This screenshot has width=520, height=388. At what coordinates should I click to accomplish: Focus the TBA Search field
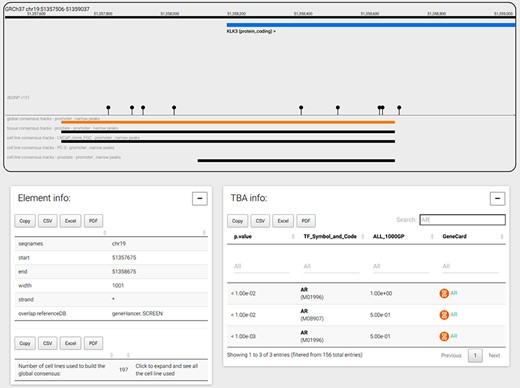(x=462, y=220)
